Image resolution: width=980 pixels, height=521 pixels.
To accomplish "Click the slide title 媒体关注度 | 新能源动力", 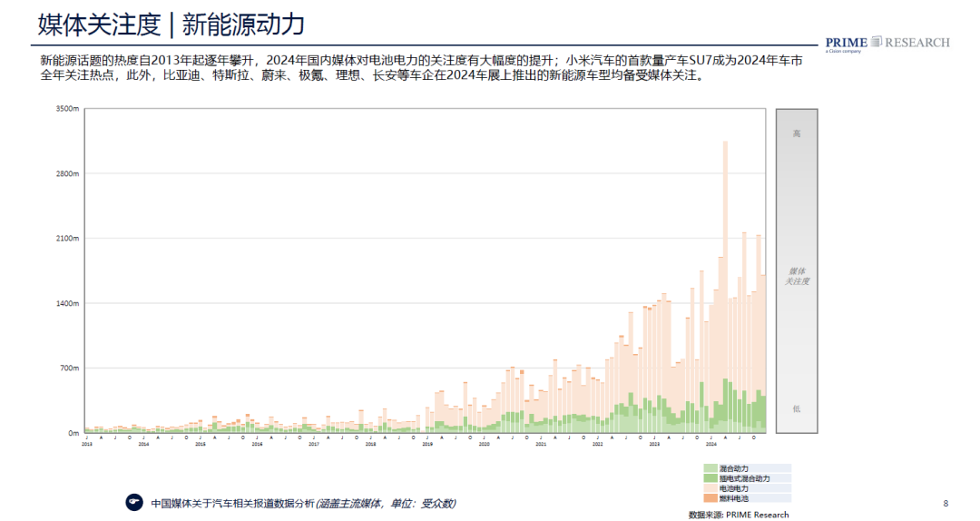I will 171,25.
